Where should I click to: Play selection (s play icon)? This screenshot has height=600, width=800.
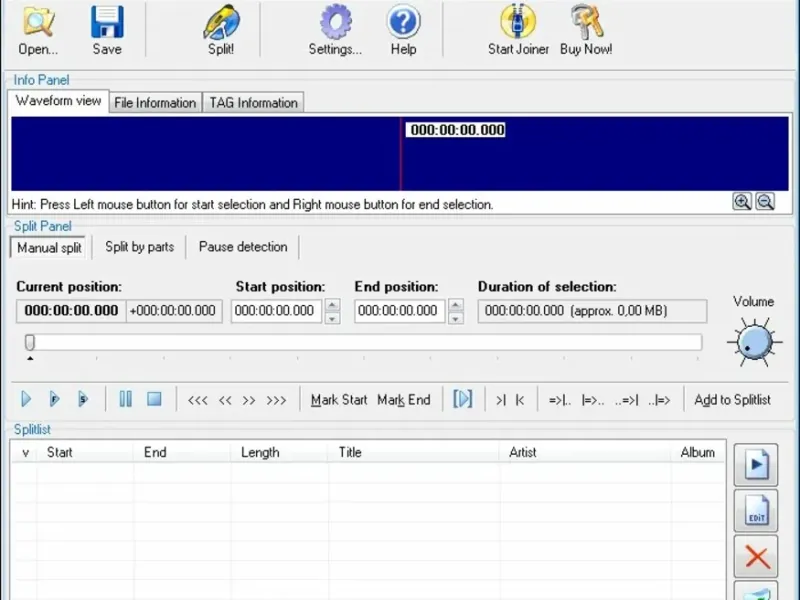click(83, 399)
